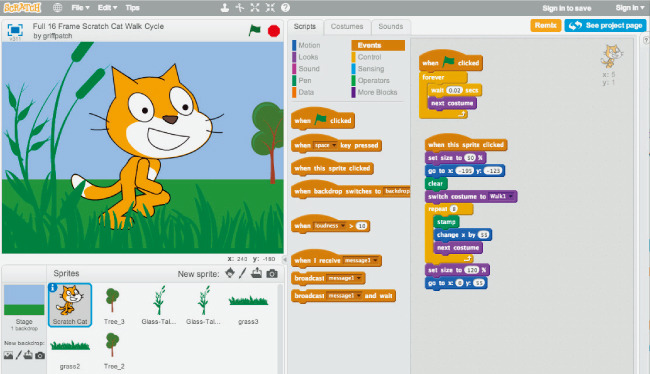Open the Sign in dropdown

pos(630,7)
